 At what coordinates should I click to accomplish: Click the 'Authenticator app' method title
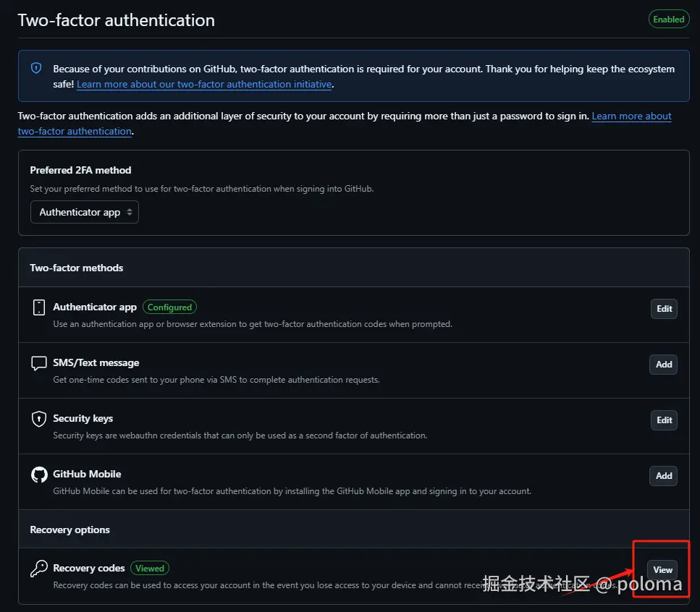coord(95,307)
